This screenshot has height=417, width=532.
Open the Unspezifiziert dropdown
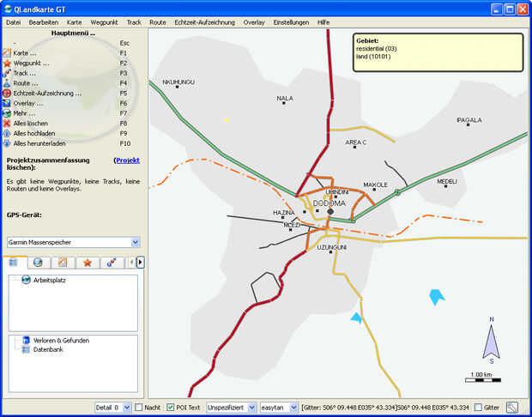[x=231, y=408]
